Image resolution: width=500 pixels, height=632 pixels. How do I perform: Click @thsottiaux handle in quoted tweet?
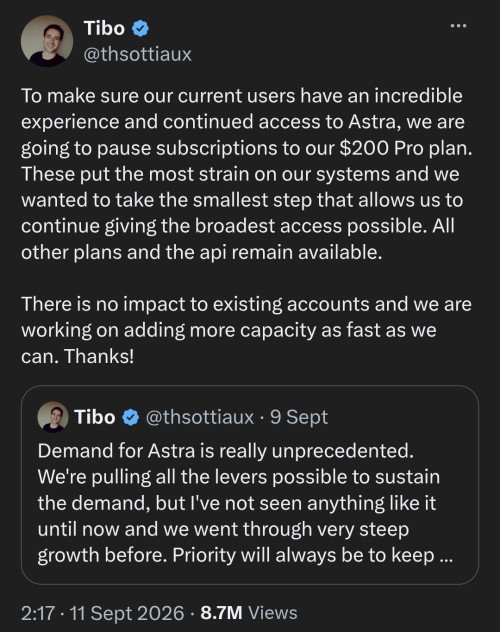click(x=199, y=417)
